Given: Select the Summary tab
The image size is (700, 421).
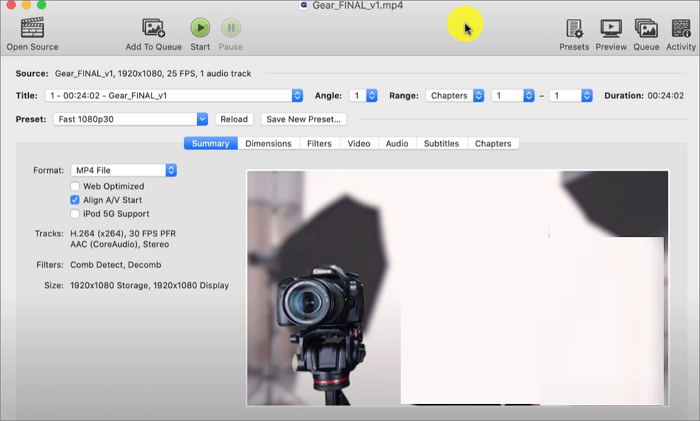Looking at the screenshot, I should [211, 143].
